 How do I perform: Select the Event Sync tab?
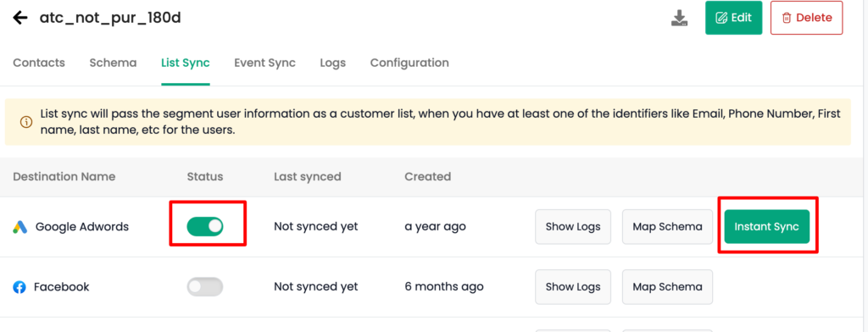(x=264, y=63)
